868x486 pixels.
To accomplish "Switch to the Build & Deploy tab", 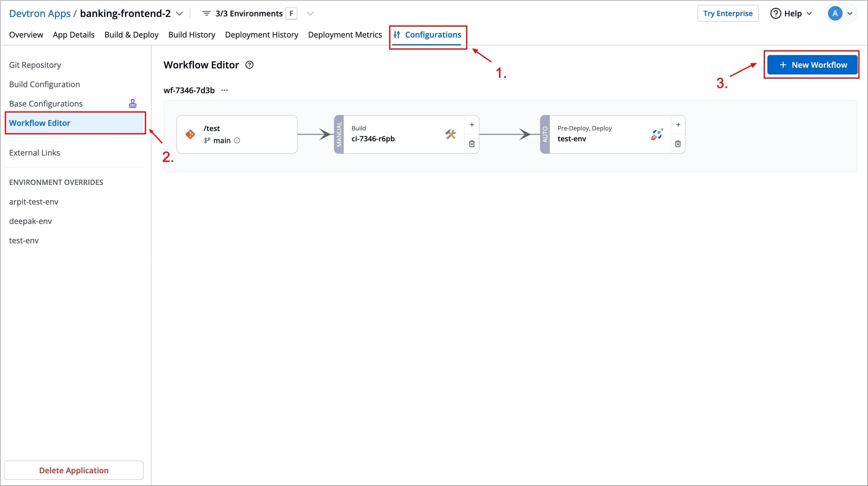I will [131, 35].
